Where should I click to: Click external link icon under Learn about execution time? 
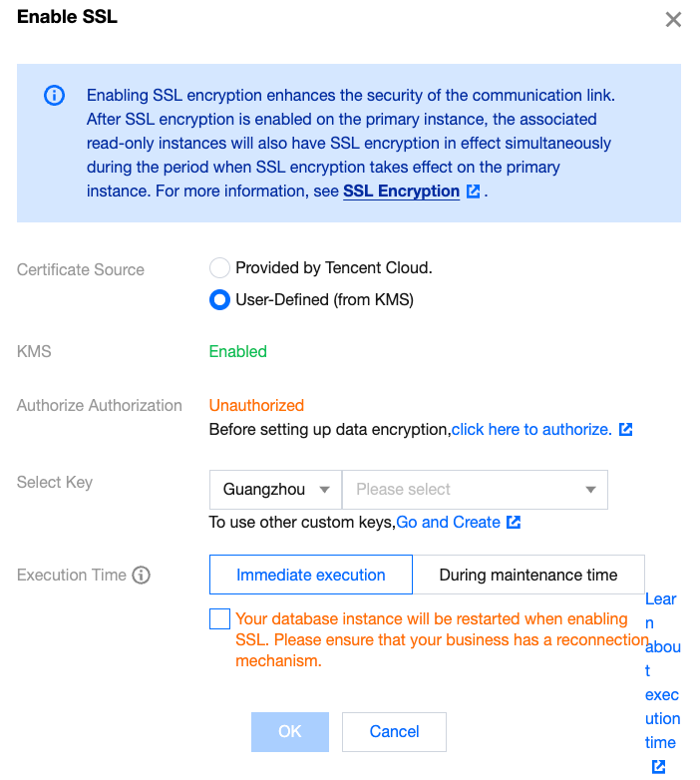pos(658,766)
